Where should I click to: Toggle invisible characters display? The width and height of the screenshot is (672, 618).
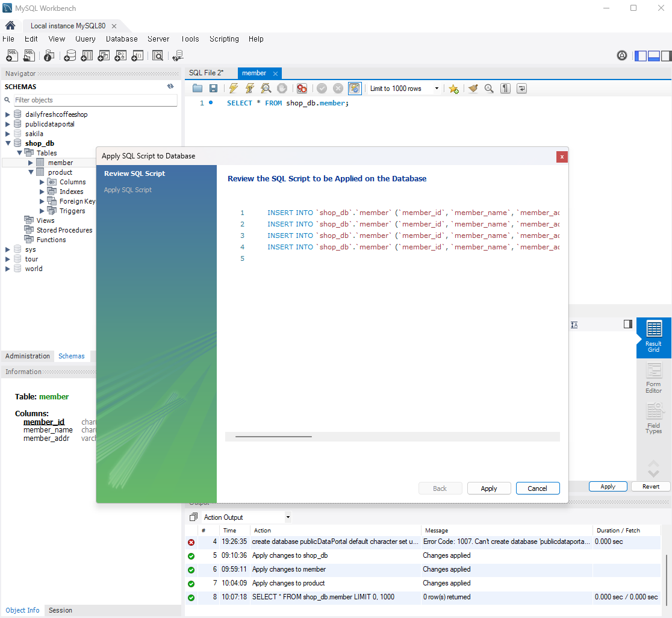[x=506, y=89]
